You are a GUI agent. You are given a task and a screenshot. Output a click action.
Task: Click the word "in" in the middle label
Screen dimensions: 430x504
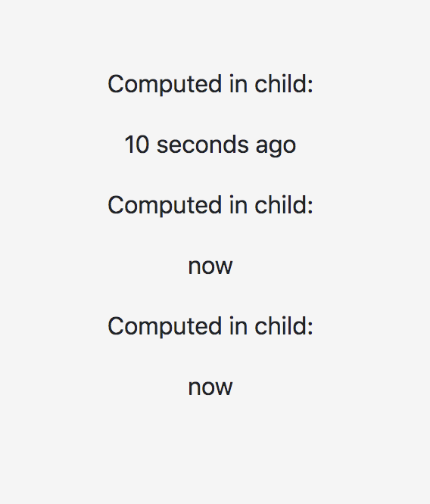[x=238, y=204]
